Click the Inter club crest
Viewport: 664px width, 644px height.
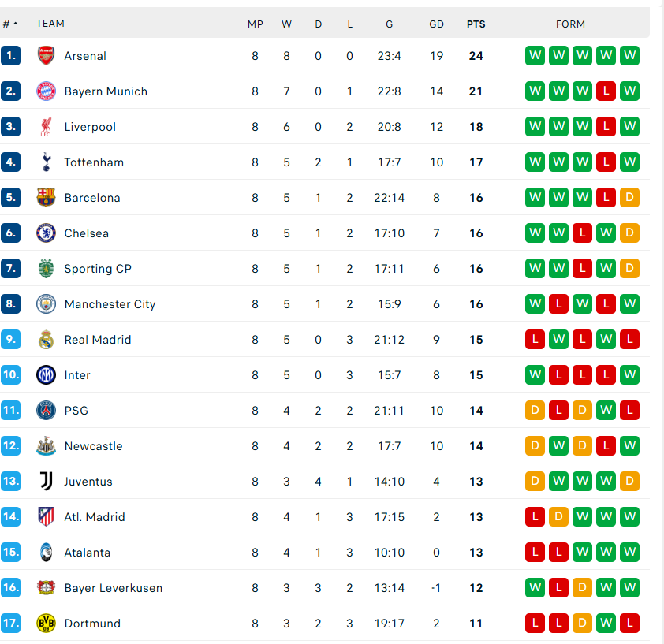(47, 375)
